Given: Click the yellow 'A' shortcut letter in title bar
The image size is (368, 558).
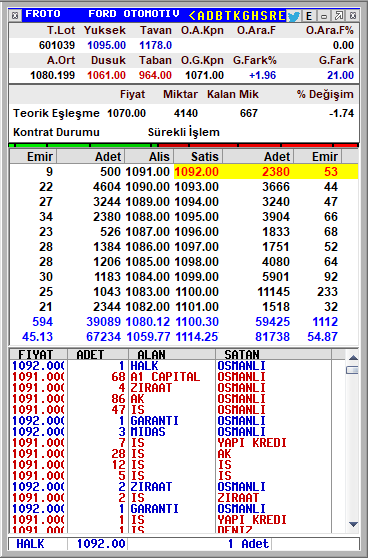Looking at the screenshot, I should [x=201, y=16].
